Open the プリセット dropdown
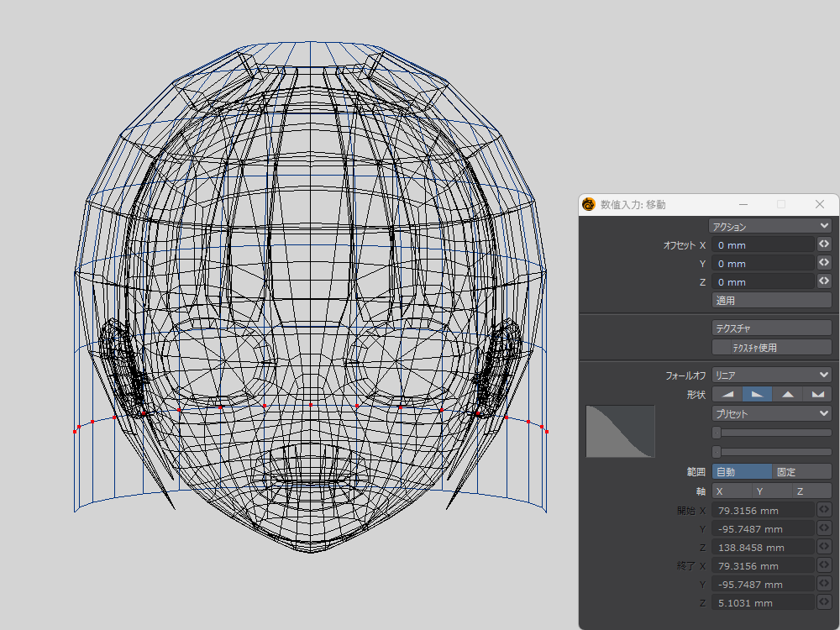 click(771, 413)
